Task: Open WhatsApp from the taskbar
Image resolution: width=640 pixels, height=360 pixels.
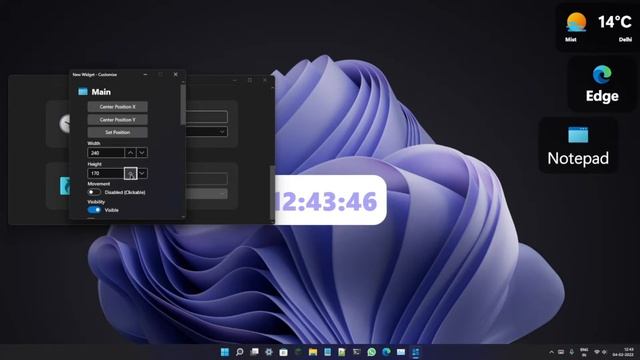Action: tap(371, 352)
